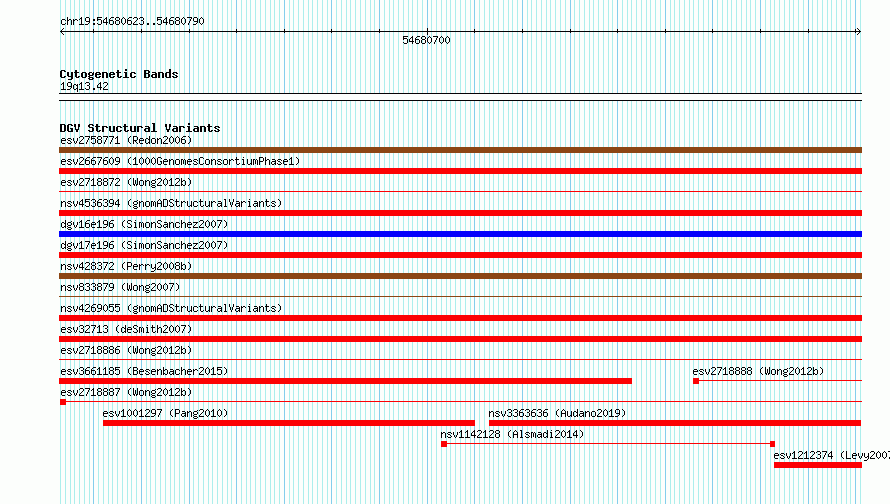
Task: Open esv32713 (deSmith2007) variant
Action: coord(126,329)
